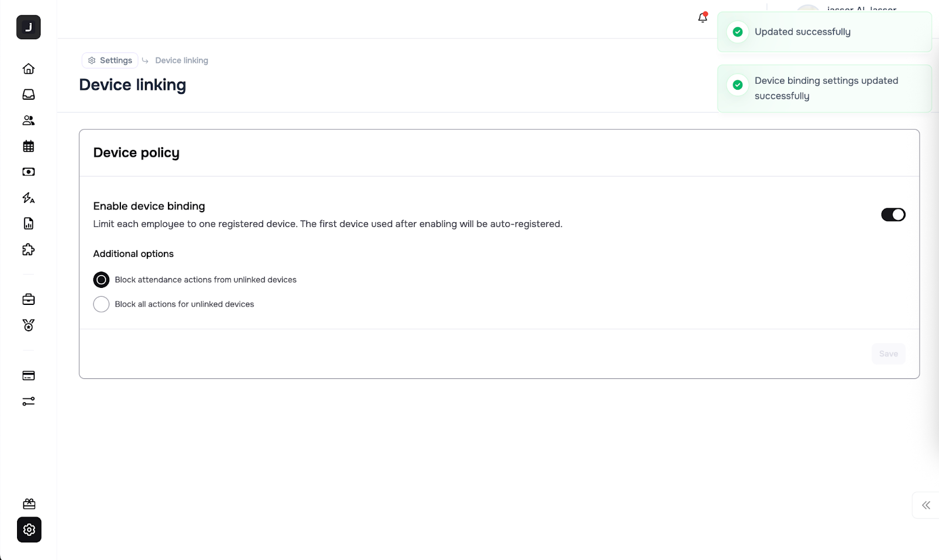Viewport: 939px width, 560px height.
Task: Open the calendar icon in sidebar
Action: coord(28,146)
